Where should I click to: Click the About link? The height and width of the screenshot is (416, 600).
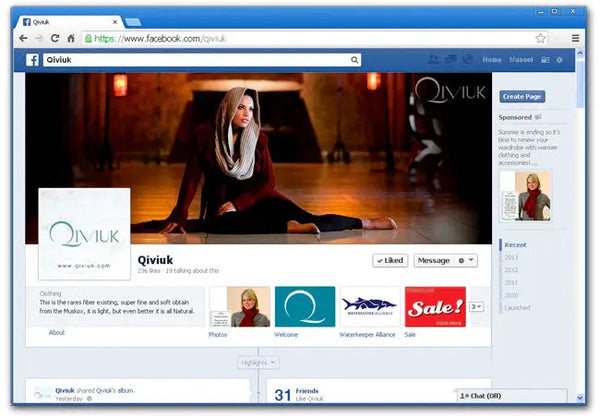coord(57,333)
